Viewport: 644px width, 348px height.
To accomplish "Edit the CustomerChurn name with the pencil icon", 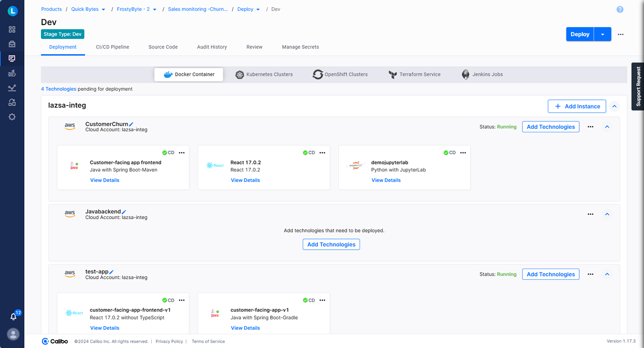I will (x=130, y=124).
